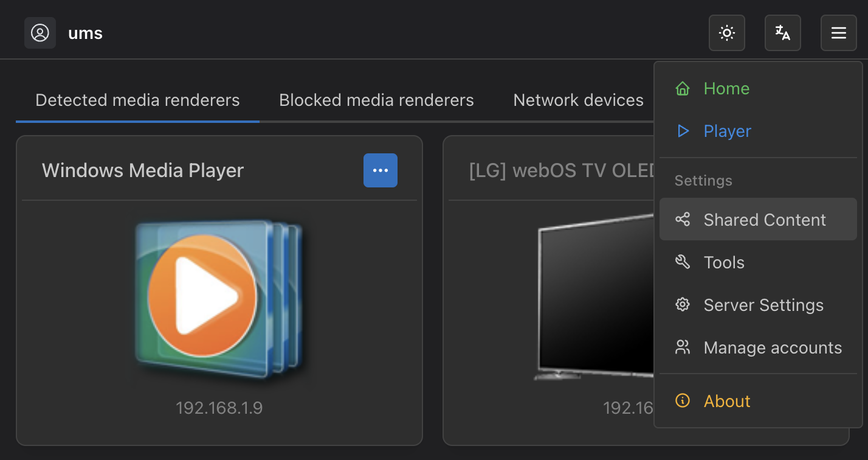Open options for Windows Media Player renderer
This screenshot has width=868, height=460.
click(x=381, y=170)
